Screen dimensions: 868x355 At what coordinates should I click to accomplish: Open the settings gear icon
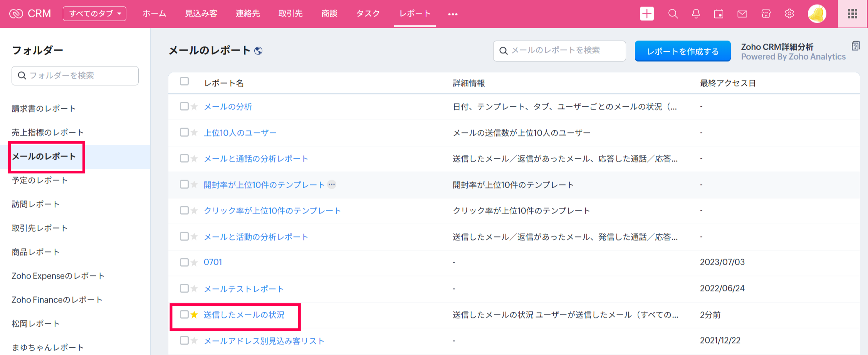pos(789,14)
